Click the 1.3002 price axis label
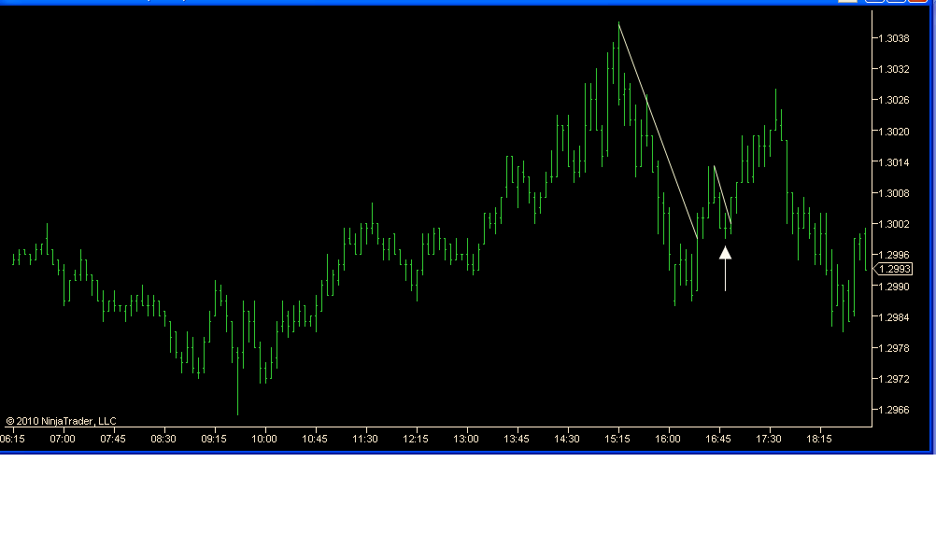 [x=894, y=224]
